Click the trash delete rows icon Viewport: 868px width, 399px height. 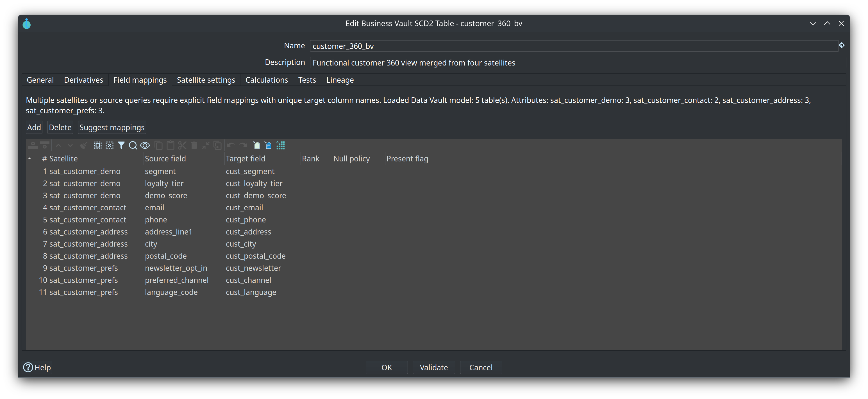194,145
